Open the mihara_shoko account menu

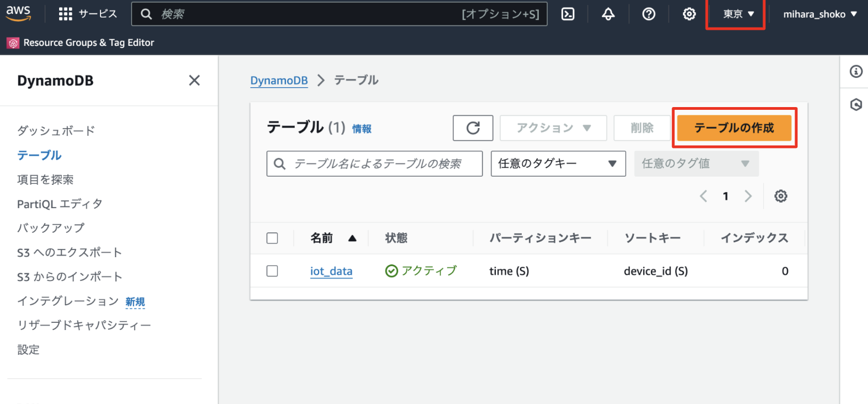point(820,14)
